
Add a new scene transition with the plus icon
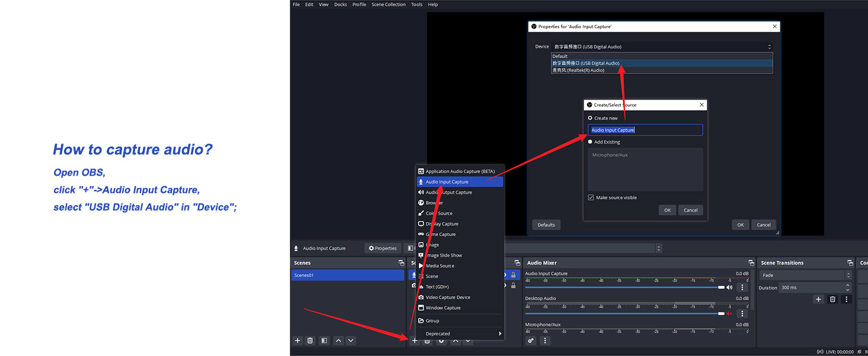coord(818,299)
